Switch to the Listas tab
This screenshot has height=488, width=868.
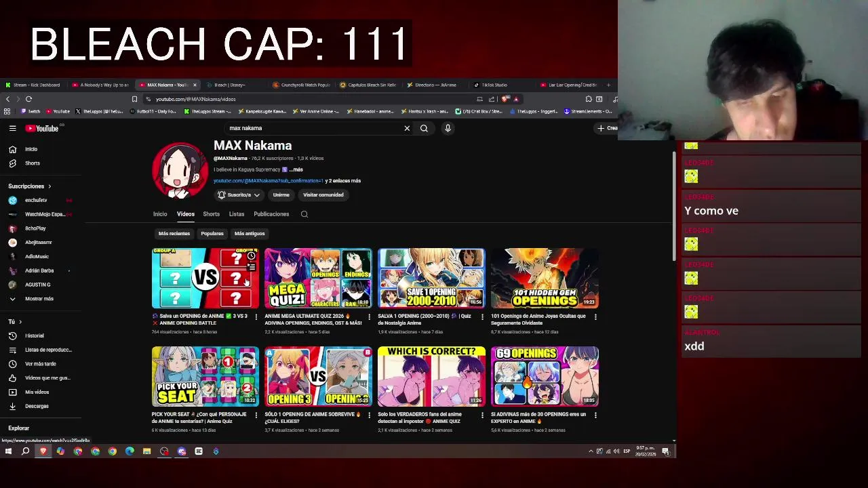coord(237,214)
